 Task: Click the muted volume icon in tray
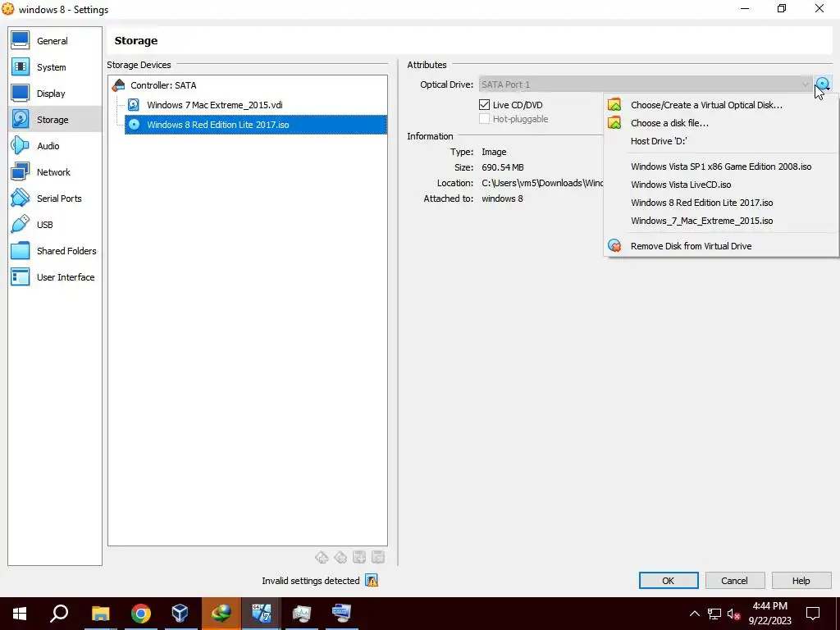(733, 614)
